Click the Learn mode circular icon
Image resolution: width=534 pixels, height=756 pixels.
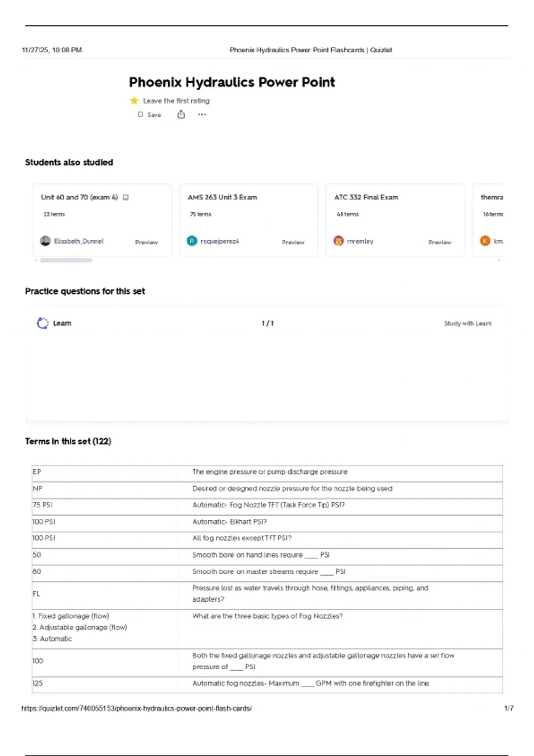tap(42, 323)
